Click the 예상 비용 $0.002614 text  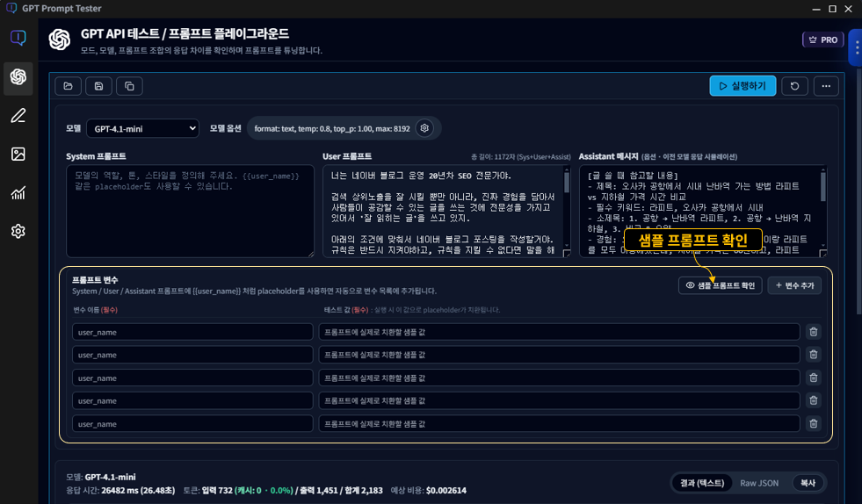[428, 490]
